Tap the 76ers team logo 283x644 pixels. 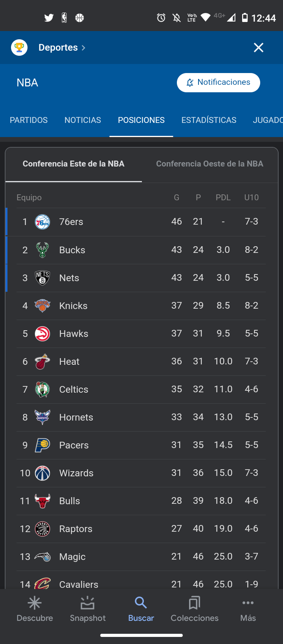(x=42, y=222)
